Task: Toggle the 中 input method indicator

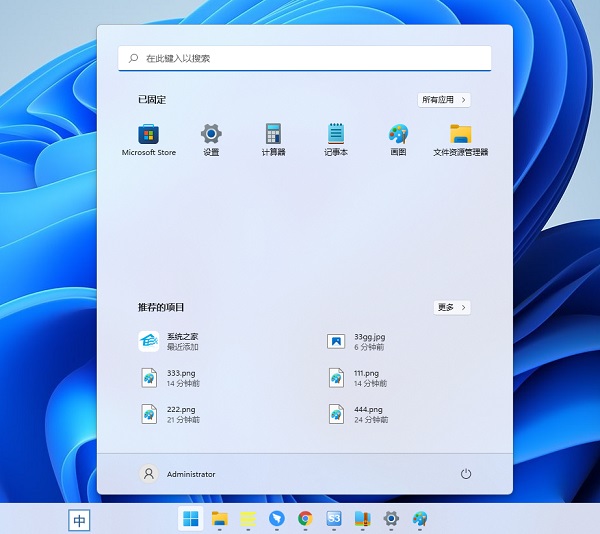Action: (80, 520)
